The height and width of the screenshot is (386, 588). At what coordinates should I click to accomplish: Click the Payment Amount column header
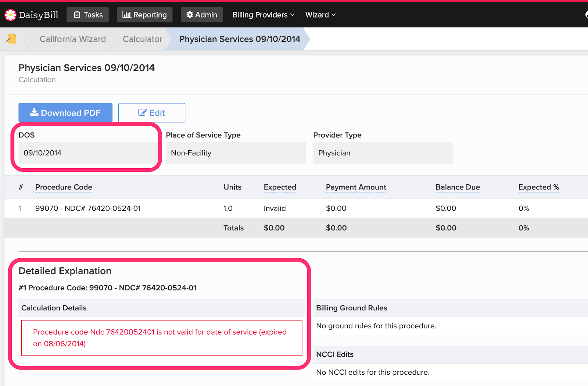(356, 187)
